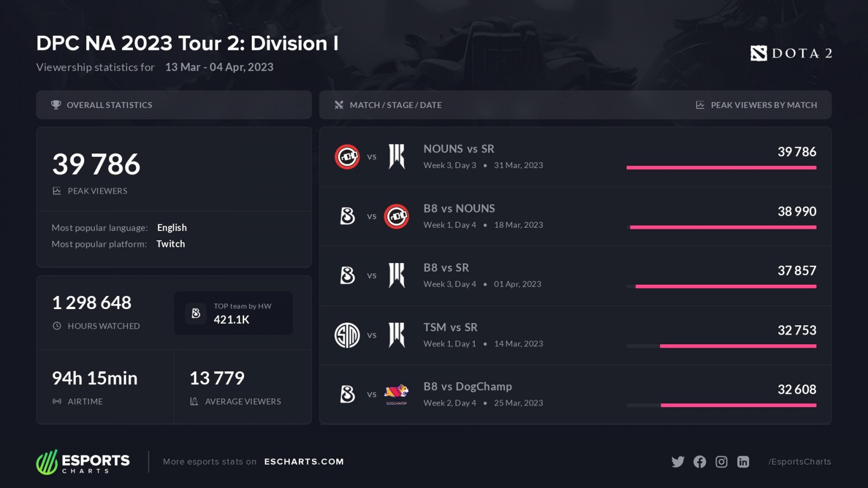This screenshot has width=868, height=488.
Task: Click the 13 Mar - 04 Apr, 2023 date range
Action: pyautogui.click(x=219, y=67)
